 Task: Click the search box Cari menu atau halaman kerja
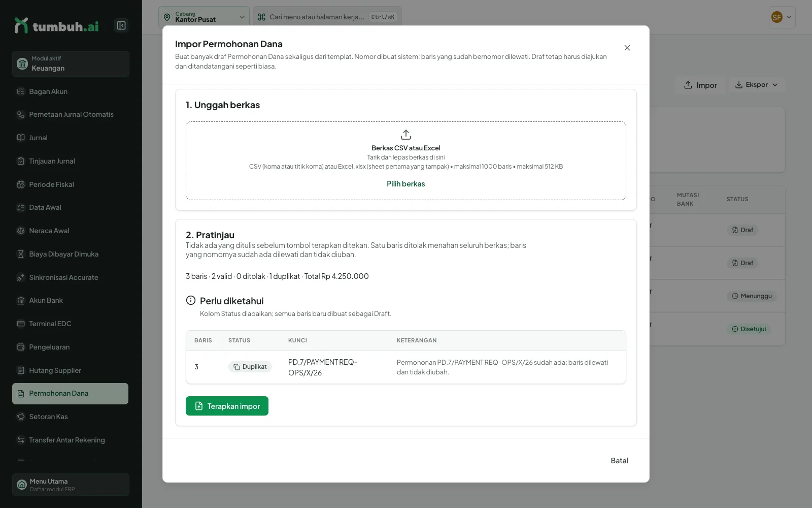point(327,17)
